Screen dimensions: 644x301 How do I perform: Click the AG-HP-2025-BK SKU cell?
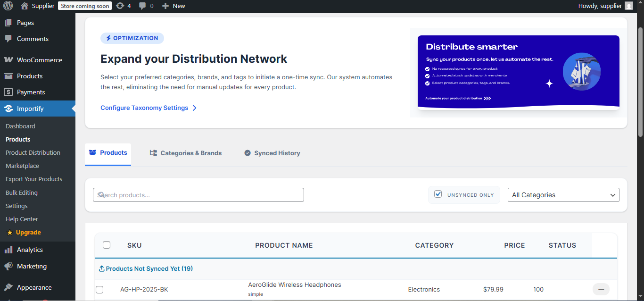coord(144,290)
